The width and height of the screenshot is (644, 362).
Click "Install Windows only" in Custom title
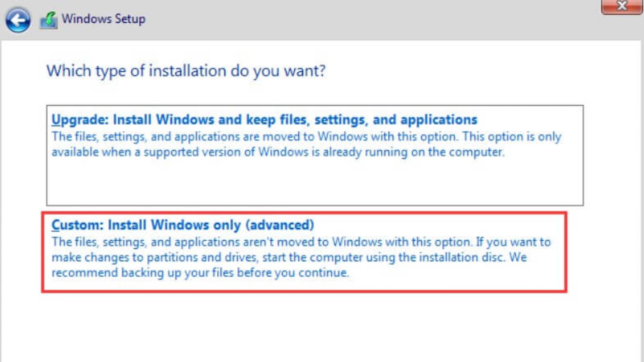pyautogui.click(x=174, y=225)
